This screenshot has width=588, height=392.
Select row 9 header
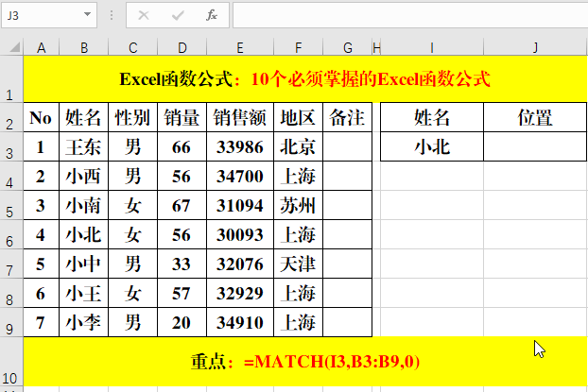[x=11, y=322]
